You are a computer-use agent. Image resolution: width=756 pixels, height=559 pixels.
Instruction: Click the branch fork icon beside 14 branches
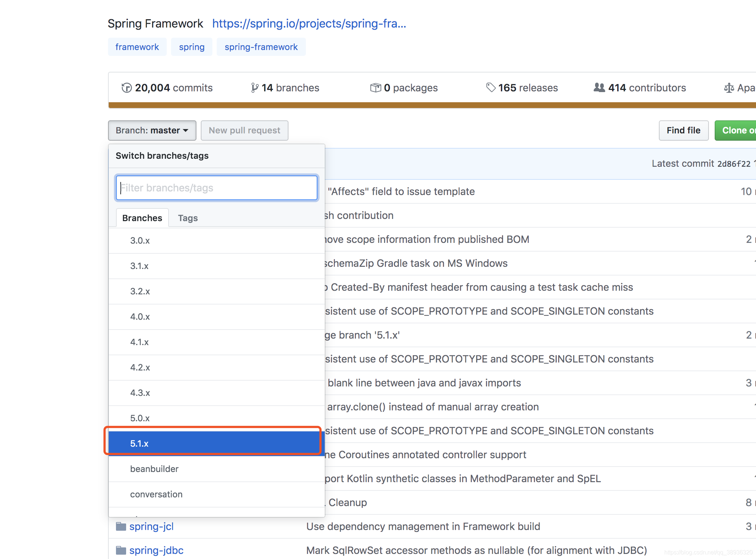pyautogui.click(x=254, y=87)
